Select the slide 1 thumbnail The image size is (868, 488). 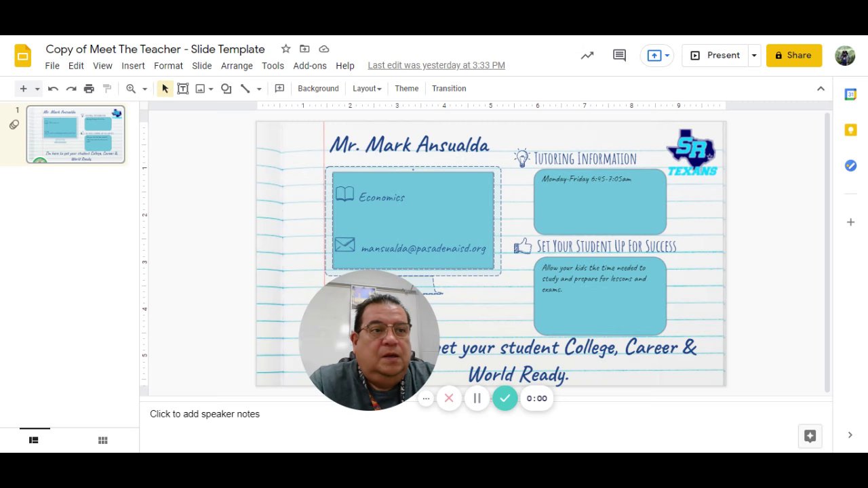(76, 134)
